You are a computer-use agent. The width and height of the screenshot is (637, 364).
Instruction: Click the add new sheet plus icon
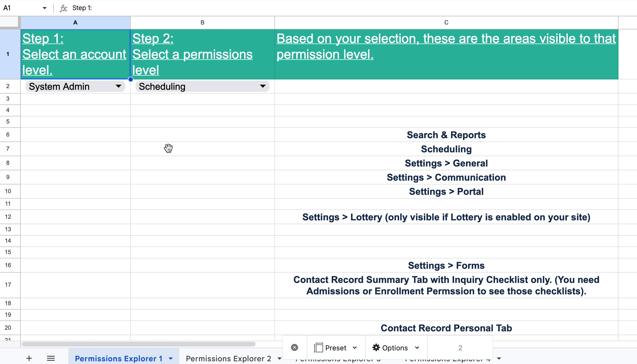pyautogui.click(x=29, y=358)
